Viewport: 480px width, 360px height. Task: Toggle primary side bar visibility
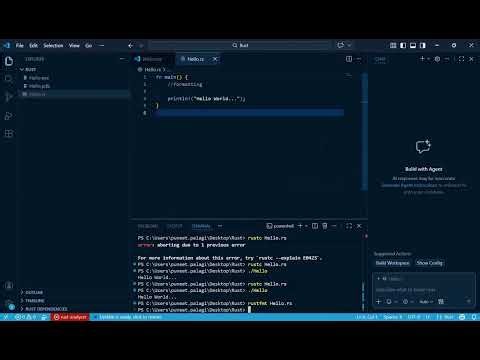point(403,45)
